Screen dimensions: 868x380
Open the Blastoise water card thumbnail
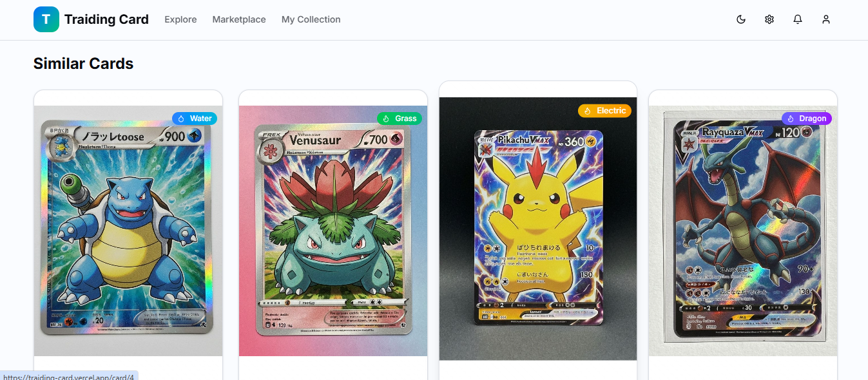pyautogui.click(x=128, y=231)
